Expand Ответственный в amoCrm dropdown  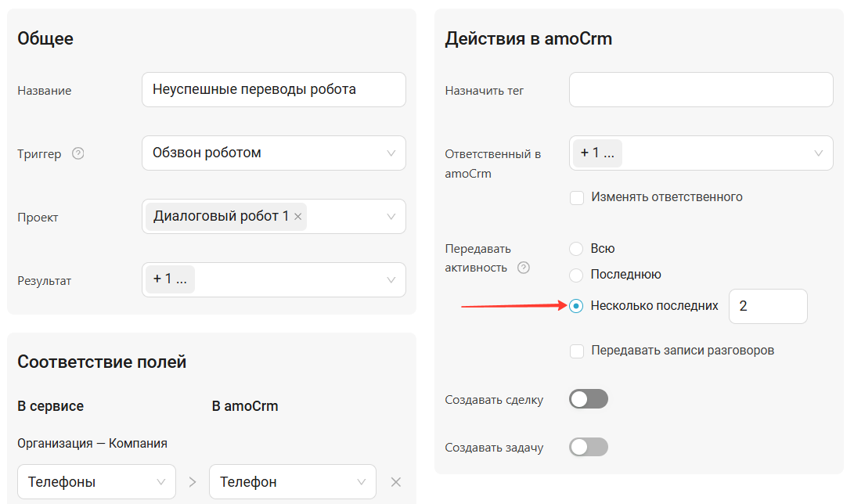click(818, 153)
